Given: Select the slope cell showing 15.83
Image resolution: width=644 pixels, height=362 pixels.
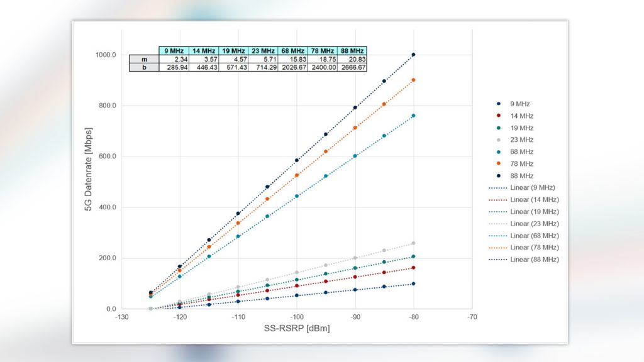Looking at the screenshot, I should pyautogui.click(x=293, y=58).
